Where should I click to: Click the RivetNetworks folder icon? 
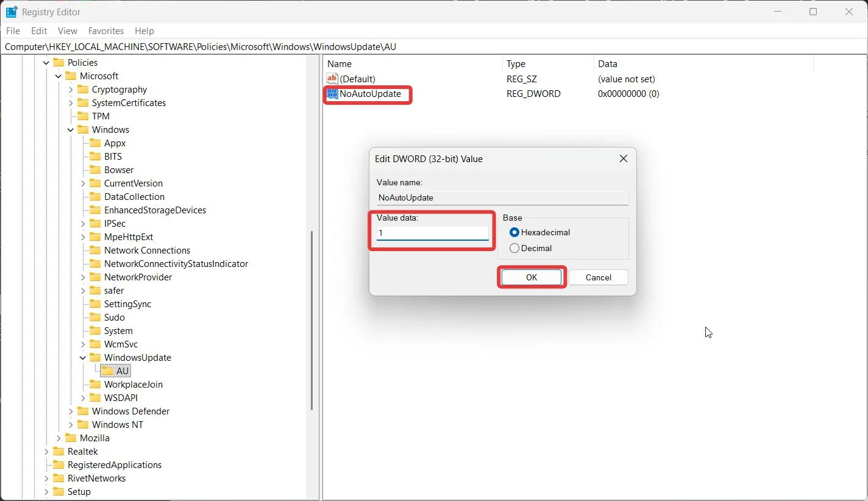point(59,478)
